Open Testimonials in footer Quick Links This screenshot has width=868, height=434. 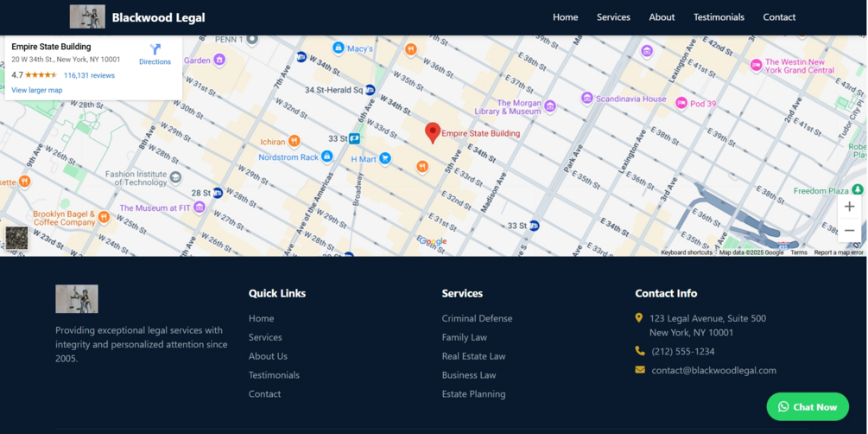pyautogui.click(x=274, y=374)
